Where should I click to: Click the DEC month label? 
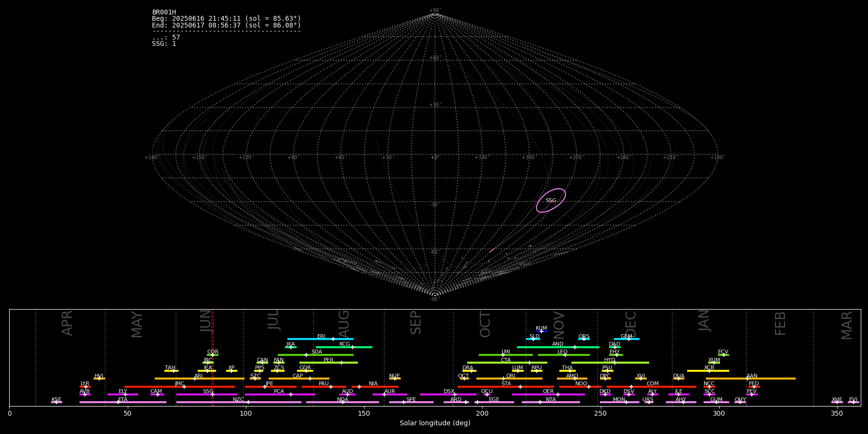pyautogui.click(x=631, y=324)
